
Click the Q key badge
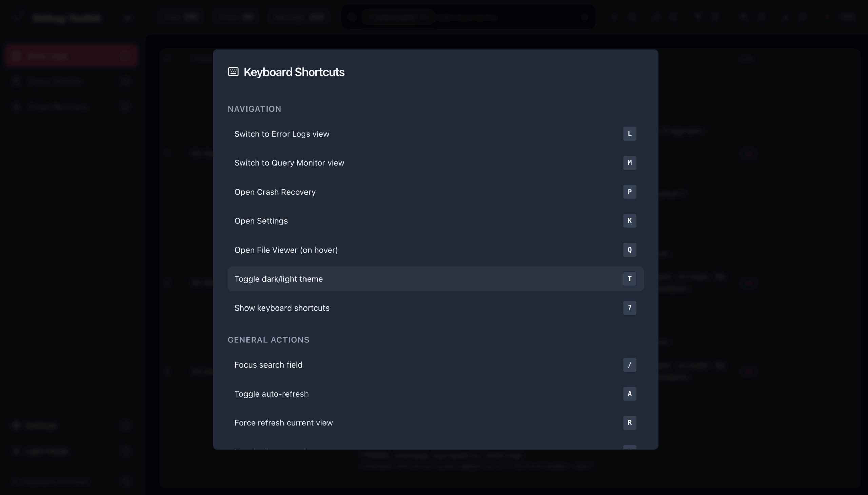click(x=629, y=250)
